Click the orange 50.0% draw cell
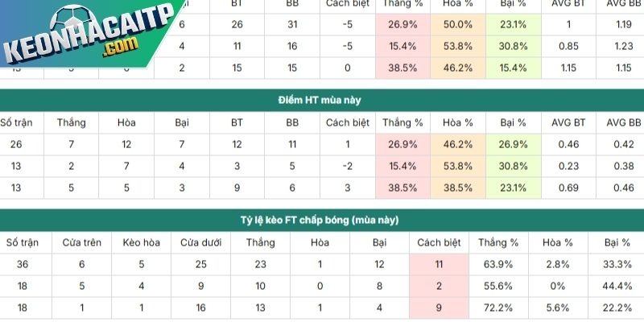Viewport: 644px width, 322px height. click(x=458, y=25)
